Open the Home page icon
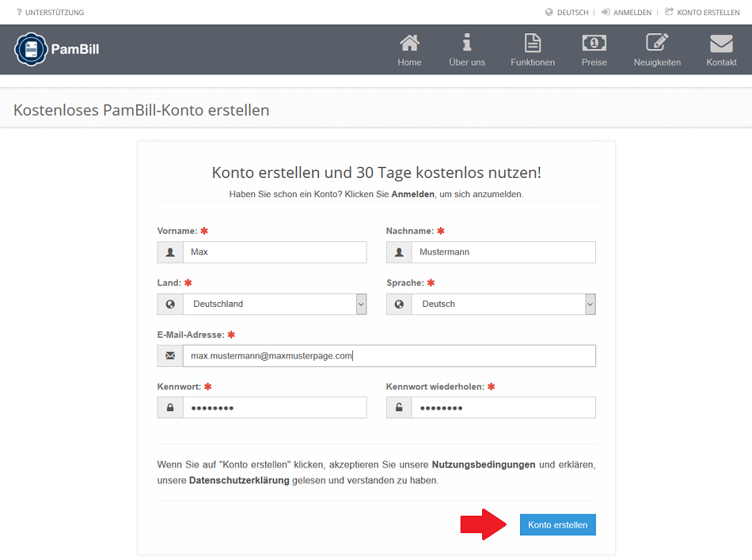The height and width of the screenshot is (560, 752). point(409,43)
